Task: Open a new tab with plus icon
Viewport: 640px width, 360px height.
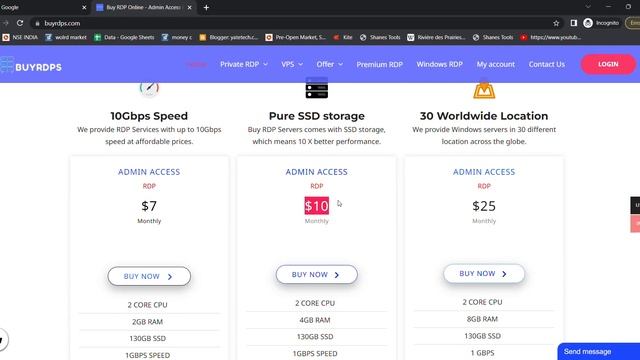Action: coord(206,7)
